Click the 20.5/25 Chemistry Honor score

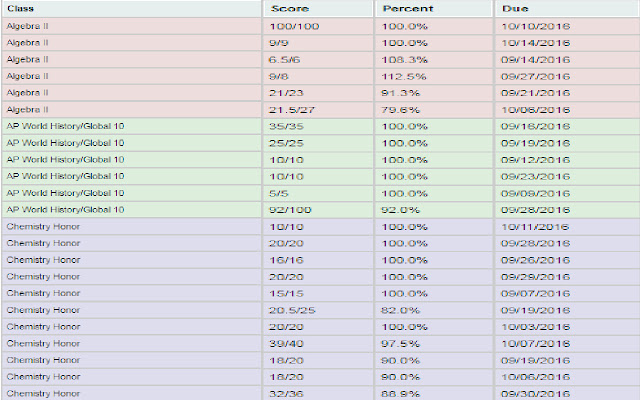tap(293, 311)
